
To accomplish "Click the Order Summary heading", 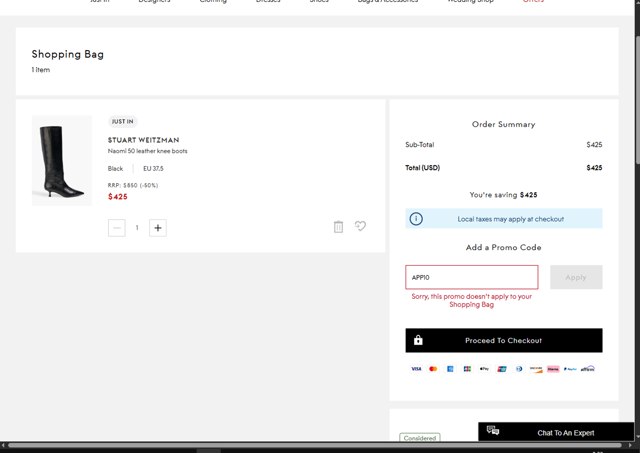I will click(x=503, y=124).
